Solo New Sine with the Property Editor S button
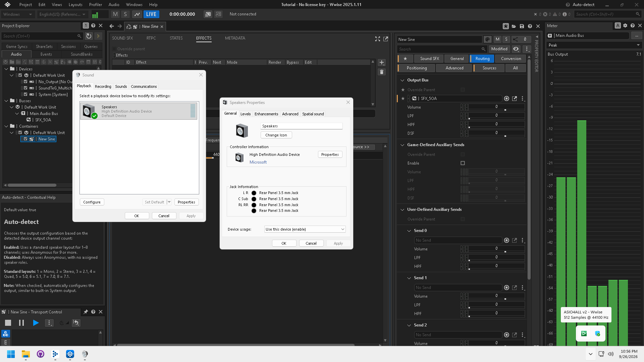Viewport: 644px width, 362px height. [x=506, y=39]
